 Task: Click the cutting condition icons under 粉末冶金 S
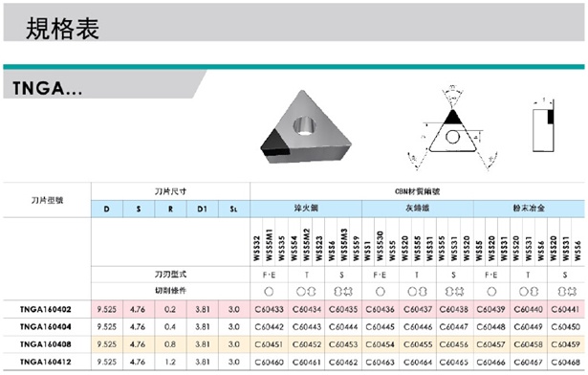click(x=567, y=292)
